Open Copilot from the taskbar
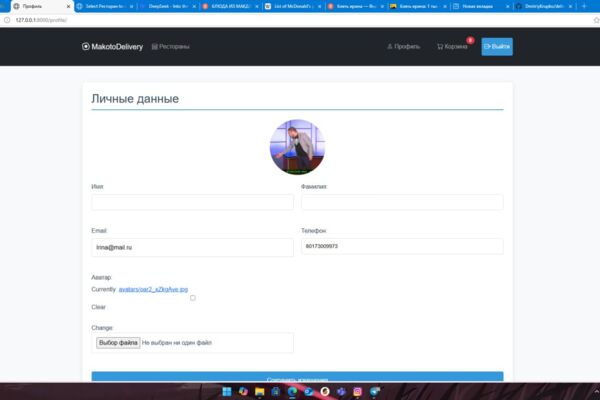The width and height of the screenshot is (600, 400). (243, 391)
